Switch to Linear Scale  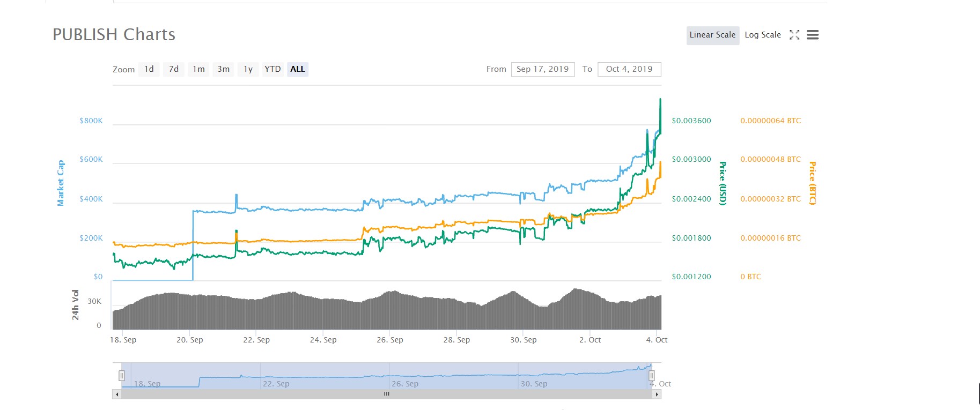712,35
